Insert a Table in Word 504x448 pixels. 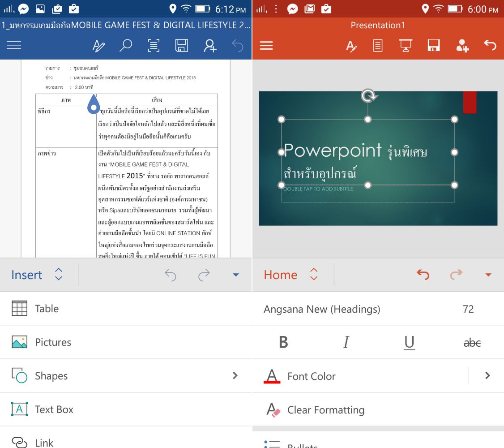(126, 309)
